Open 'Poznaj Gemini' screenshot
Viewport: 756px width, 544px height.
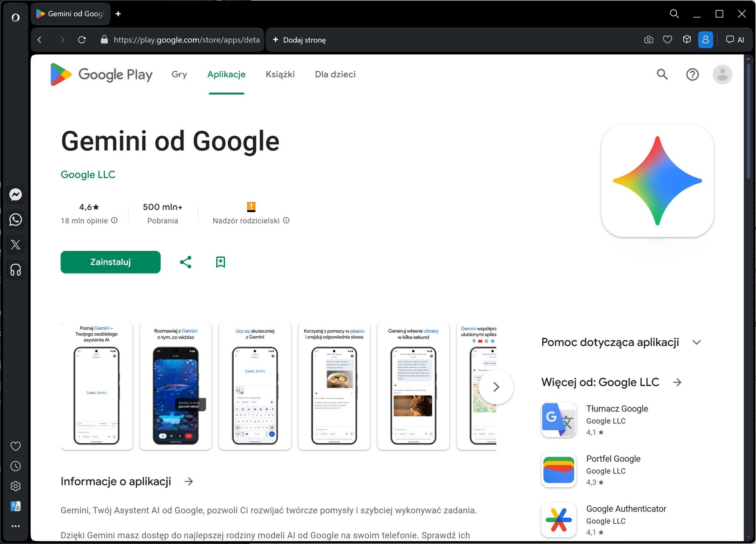[97, 386]
